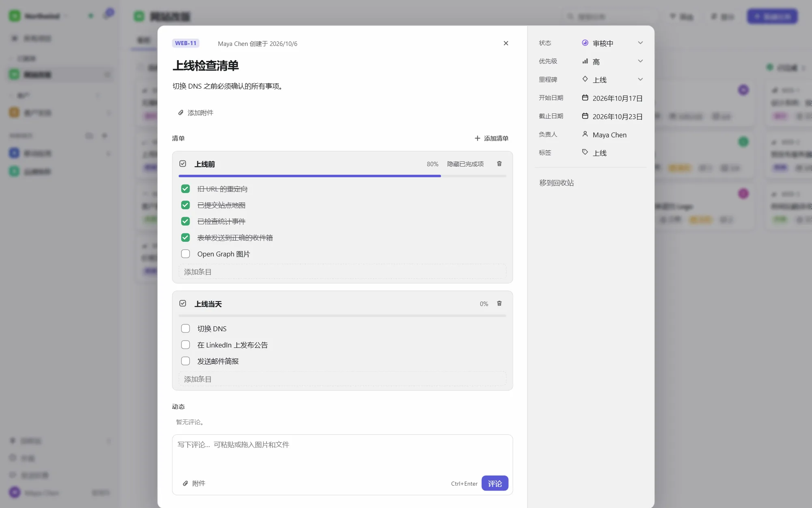Click the plus icon for 添加清单
Image resolution: width=812 pixels, height=508 pixels.
pos(477,138)
